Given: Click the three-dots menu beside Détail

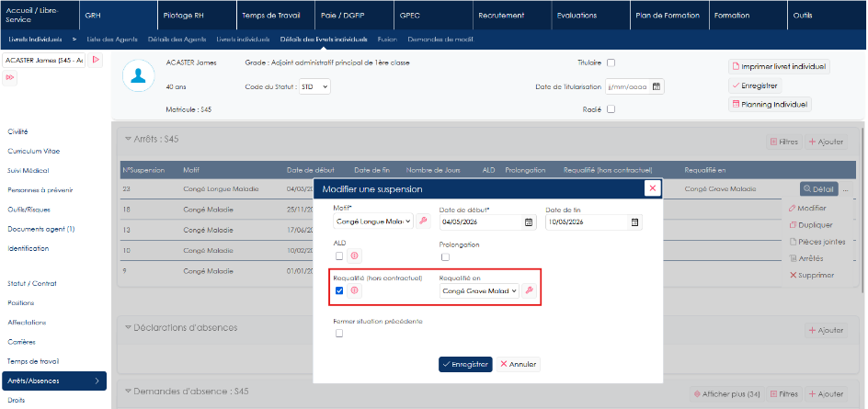Looking at the screenshot, I should [x=845, y=189].
